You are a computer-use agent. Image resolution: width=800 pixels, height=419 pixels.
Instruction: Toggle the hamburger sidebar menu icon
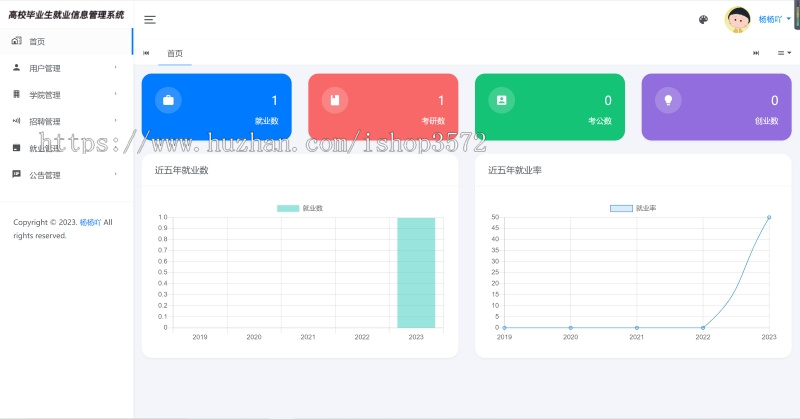149,20
